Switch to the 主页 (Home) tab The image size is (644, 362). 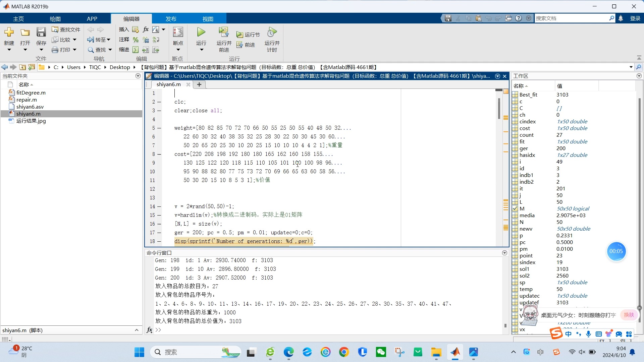(18, 19)
